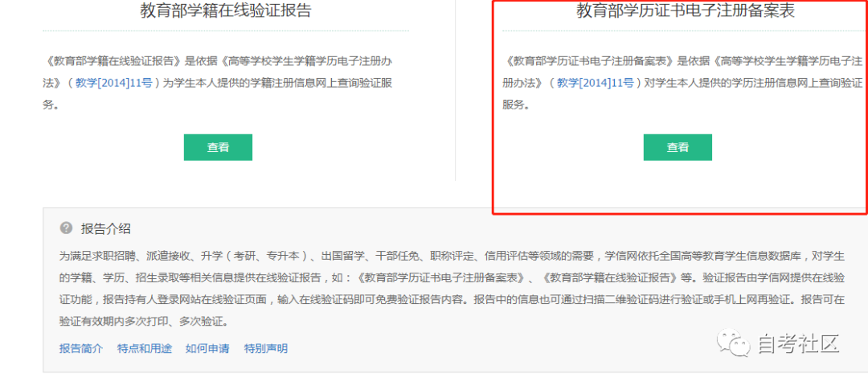Open 教学[2014]11号 link in the 学历 备案表 description
Viewport: 868px width, 382px height.
pyautogui.click(x=596, y=82)
